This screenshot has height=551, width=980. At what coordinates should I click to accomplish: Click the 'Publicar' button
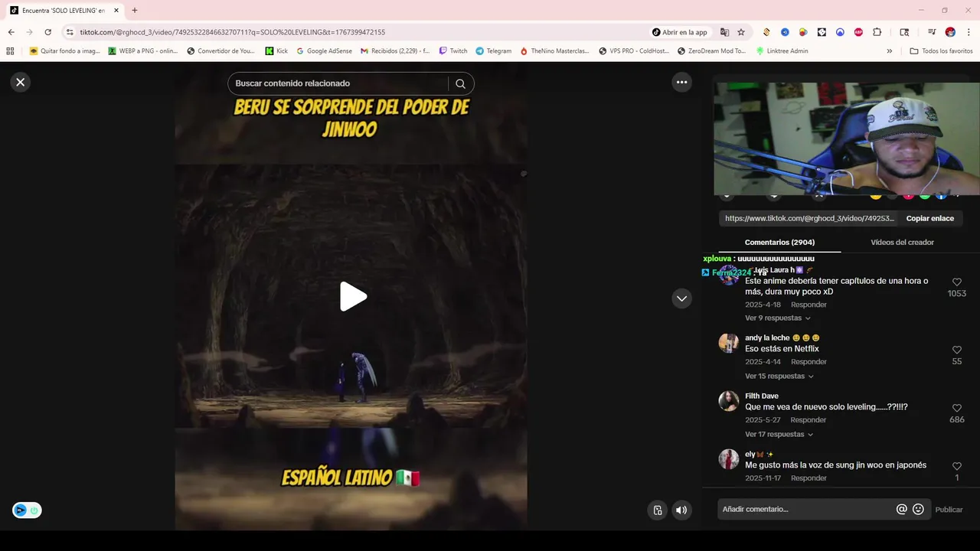(x=949, y=510)
